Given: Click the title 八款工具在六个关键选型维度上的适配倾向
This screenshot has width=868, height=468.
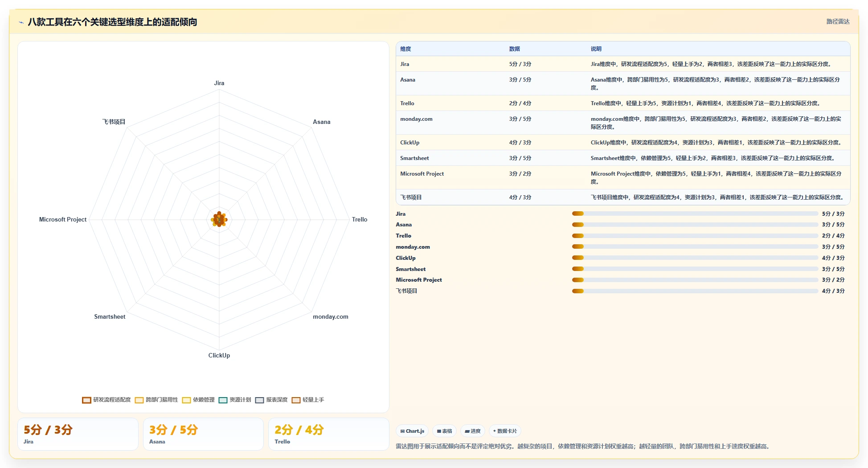Looking at the screenshot, I should pyautogui.click(x=112, y=22).
